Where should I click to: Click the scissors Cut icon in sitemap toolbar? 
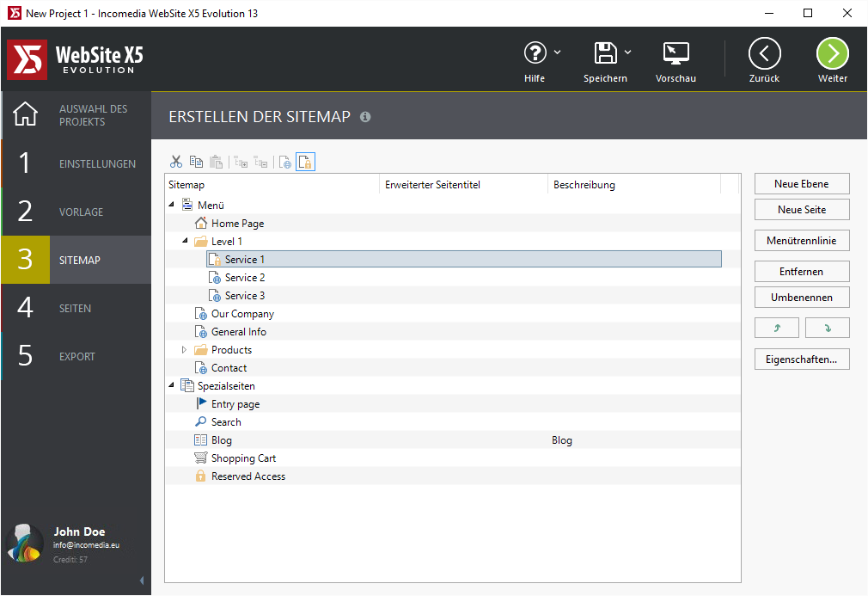tap(176, 162)
